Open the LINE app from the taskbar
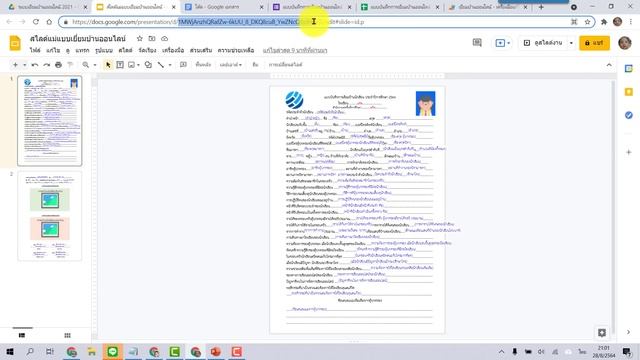 [x=112, y=351]
